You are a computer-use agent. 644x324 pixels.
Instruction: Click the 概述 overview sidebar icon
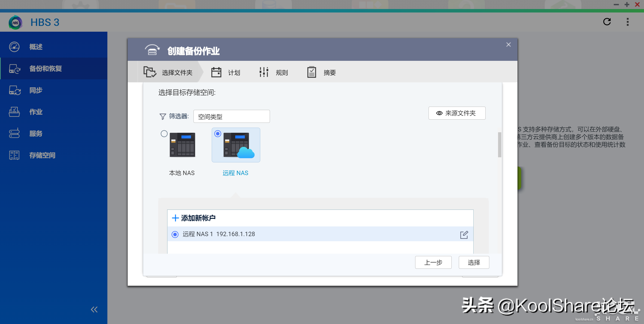[x=14, y=47]
